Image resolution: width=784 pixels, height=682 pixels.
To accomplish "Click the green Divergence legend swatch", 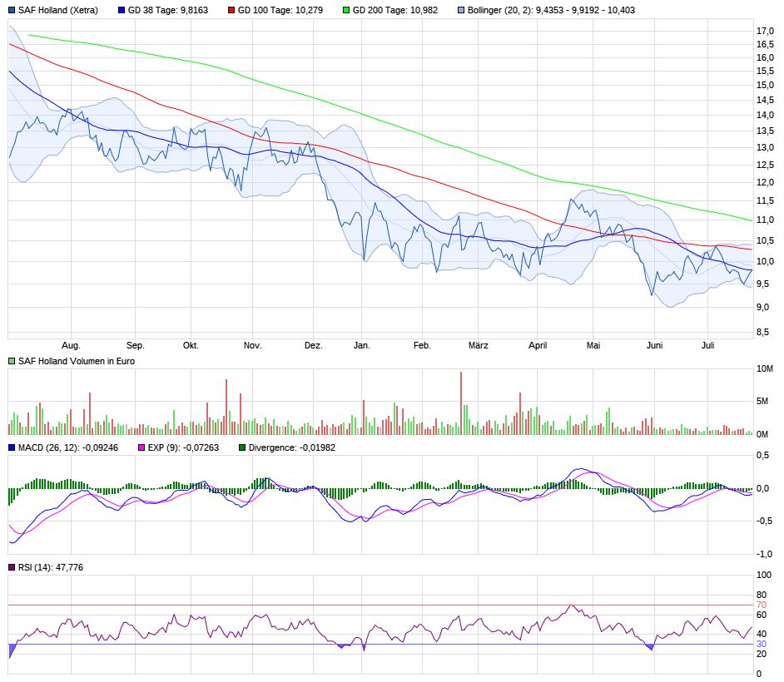I will tap(242, 447).
